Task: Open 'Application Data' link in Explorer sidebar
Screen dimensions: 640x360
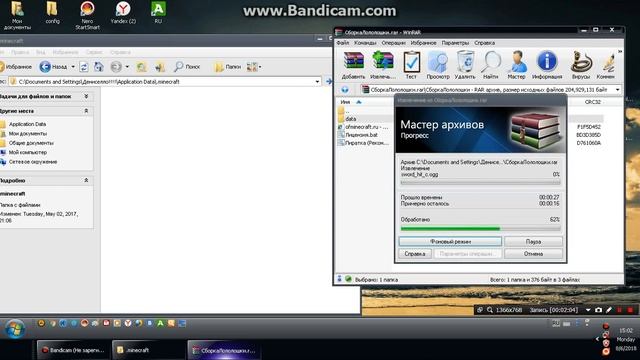Action: [27, 124]
